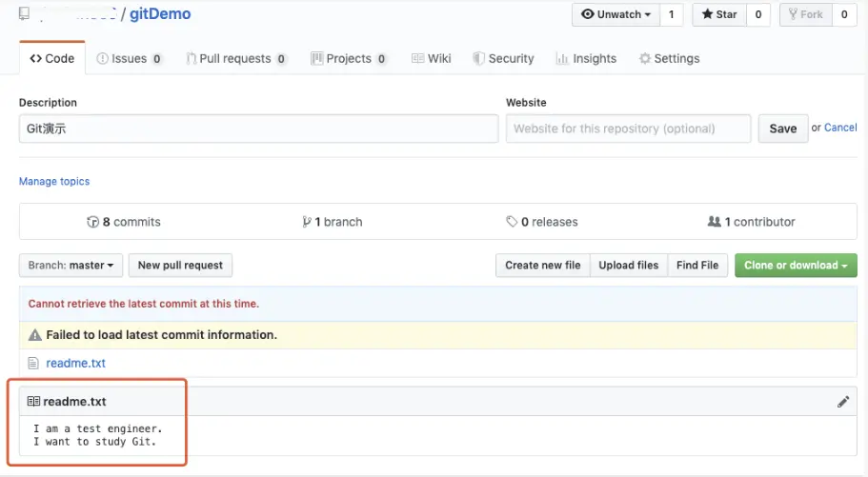Click the Description text field
Image resolution: width=868 pixels, height=477 pixels.
click(258, 129)
